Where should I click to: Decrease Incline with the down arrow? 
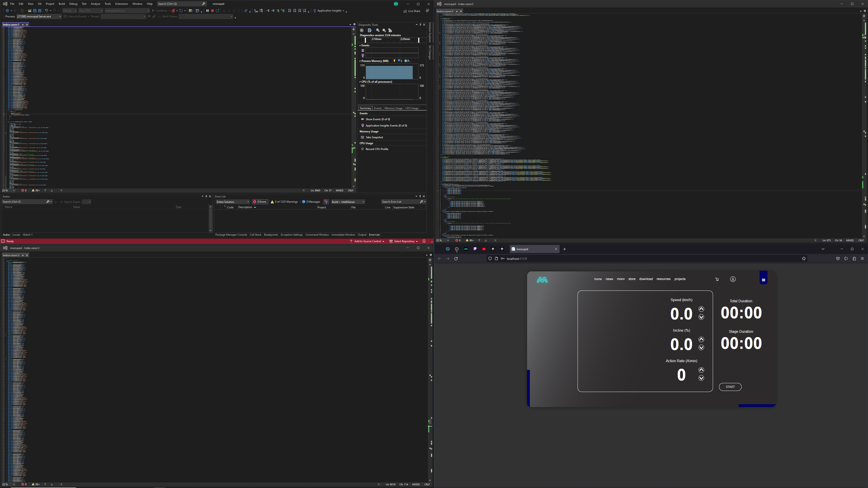click(701, 347)
